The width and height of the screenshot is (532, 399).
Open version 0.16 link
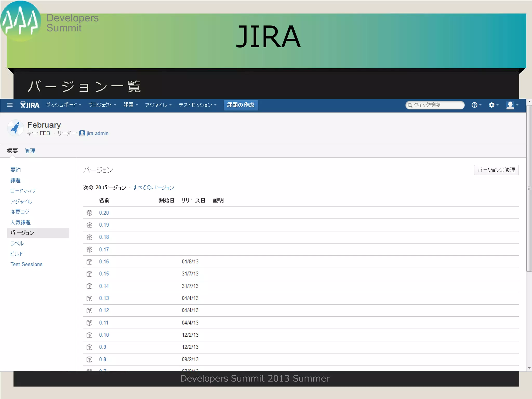104,262
